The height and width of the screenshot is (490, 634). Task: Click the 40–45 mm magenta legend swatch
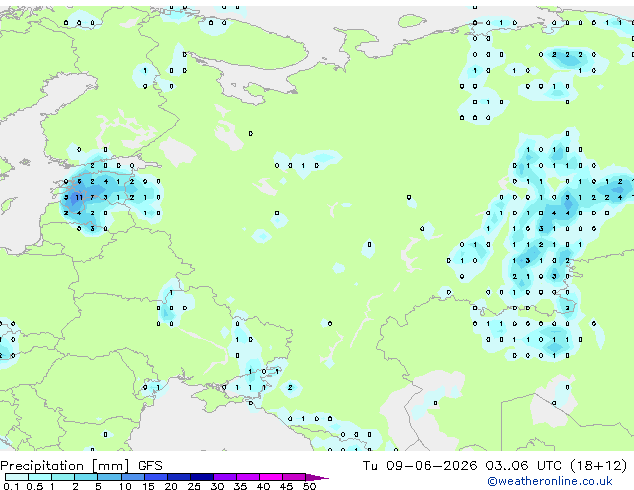coord(271,477)
